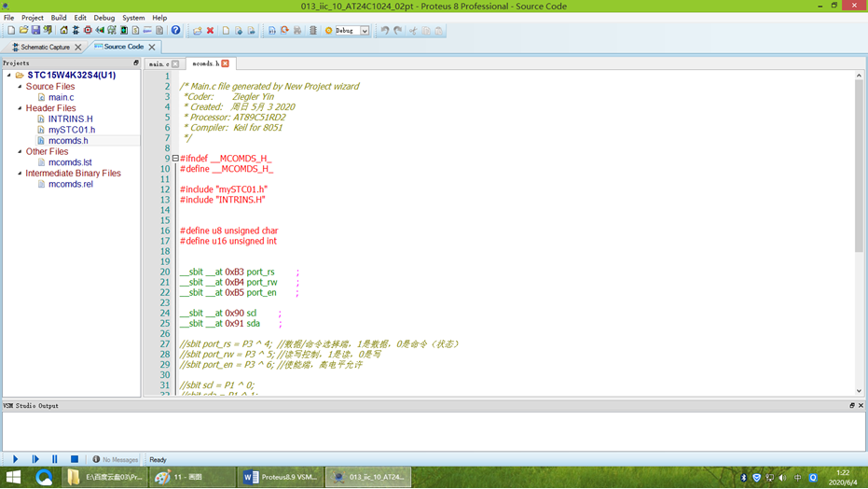Select mcomds.lst in project tree
868x489 pixels.
pyautogui.click(x=70, y=162)
